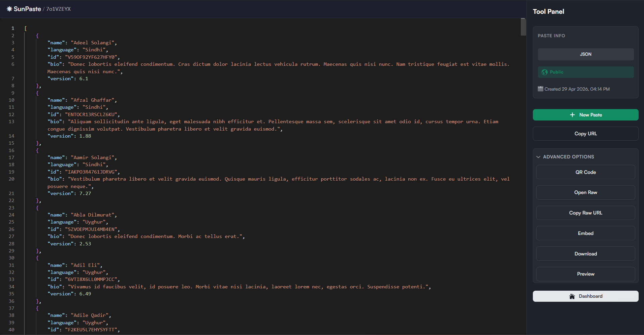The image size is (644, 335).
Task: Click the globe icon beside Public
Action: tap(545, 72)
